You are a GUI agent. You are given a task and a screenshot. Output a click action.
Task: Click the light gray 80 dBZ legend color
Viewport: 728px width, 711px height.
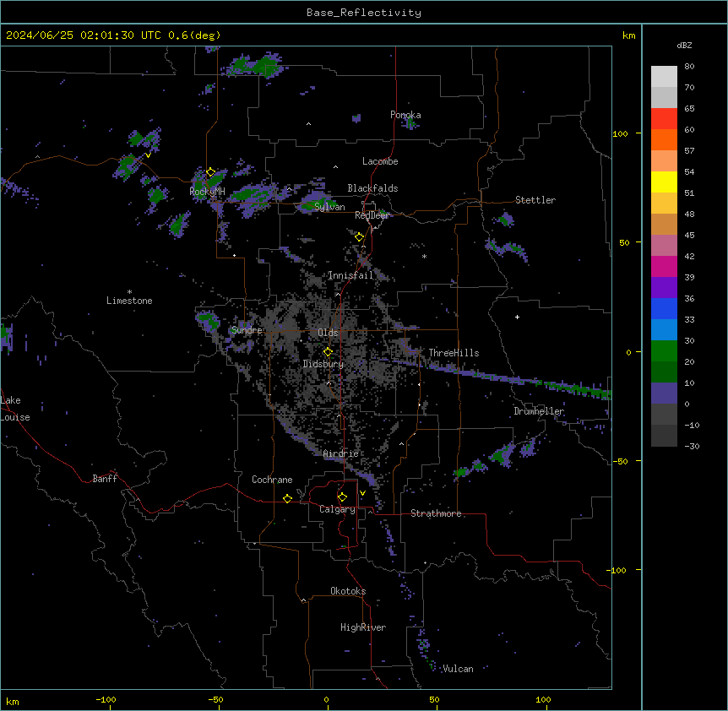pyautogui.click(x=664, y=77)
